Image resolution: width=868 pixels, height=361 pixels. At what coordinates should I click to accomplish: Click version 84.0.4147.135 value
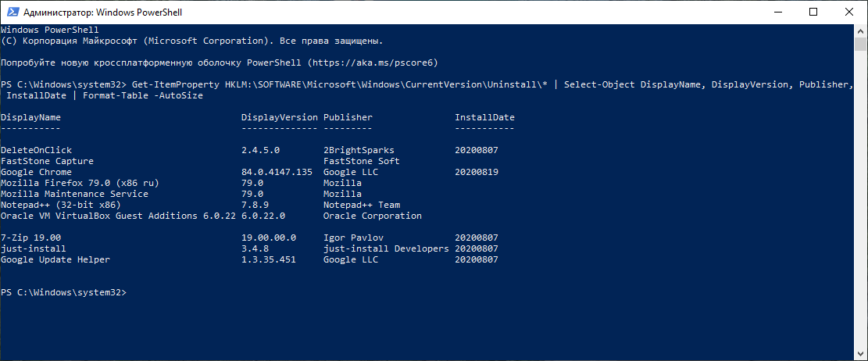(277, 172)
